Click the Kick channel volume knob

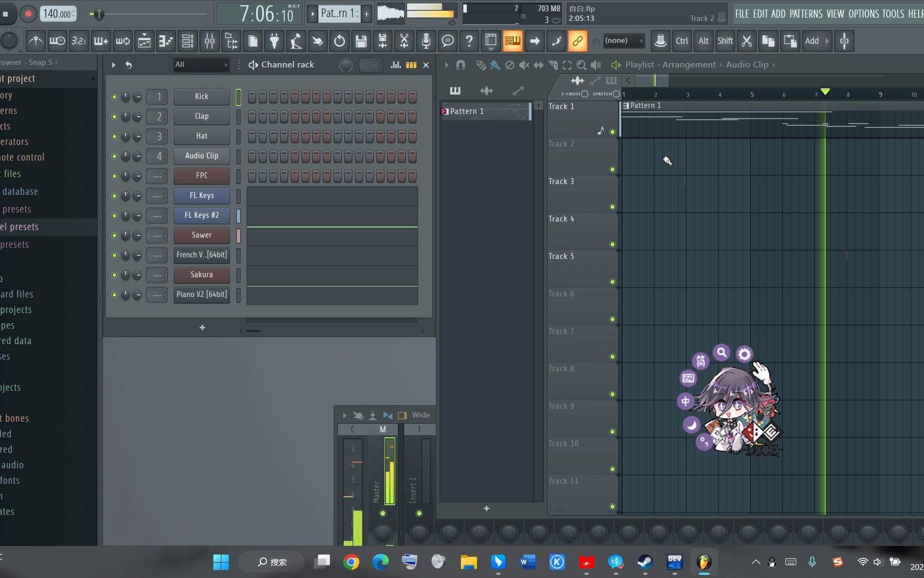tap(137, 97)
